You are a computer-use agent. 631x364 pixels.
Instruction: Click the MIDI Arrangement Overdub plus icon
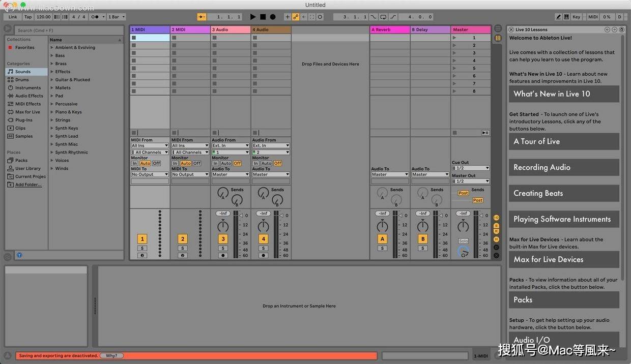[288, 17]
